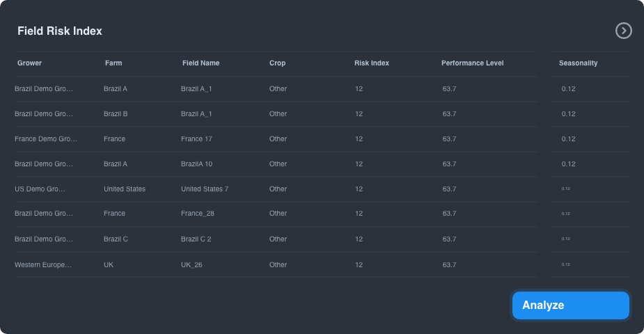Click the circled right-arrow expand icon
This screenshot has width=644, height=334.
623,31
